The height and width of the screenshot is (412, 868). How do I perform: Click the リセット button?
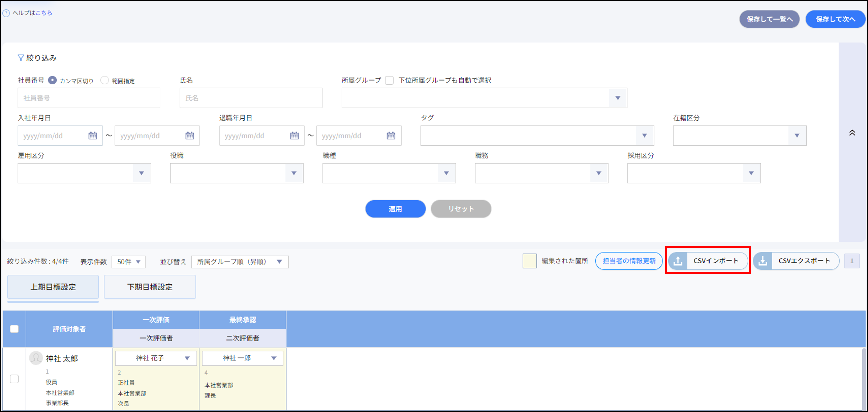(461, 209)
